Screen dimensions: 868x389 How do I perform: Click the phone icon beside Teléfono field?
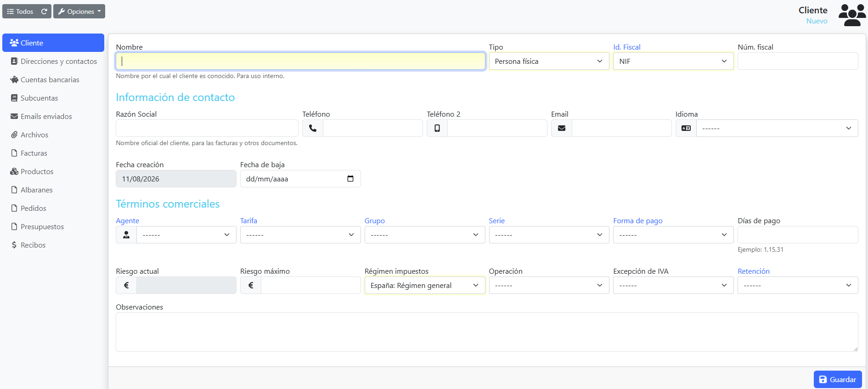tap(313, 128)
